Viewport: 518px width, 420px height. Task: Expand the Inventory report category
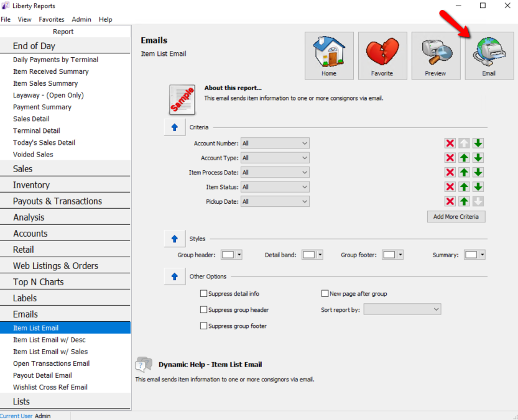(65, 185)
